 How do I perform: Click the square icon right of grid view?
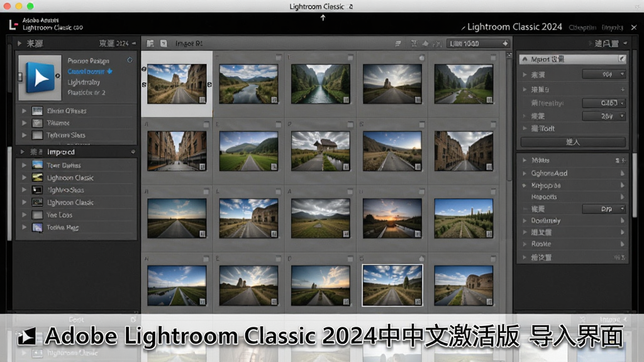coord(164,43)
